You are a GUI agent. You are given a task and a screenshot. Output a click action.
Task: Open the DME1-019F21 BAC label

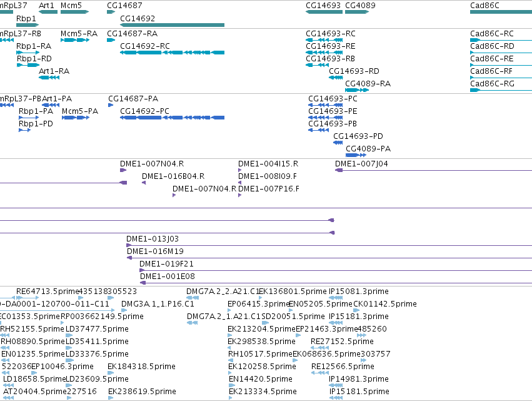point(166,264)
